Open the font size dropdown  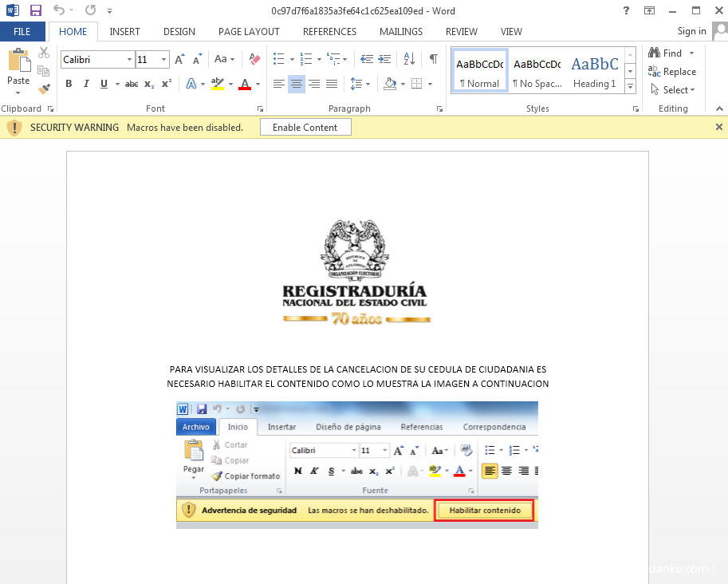point(164,60)
